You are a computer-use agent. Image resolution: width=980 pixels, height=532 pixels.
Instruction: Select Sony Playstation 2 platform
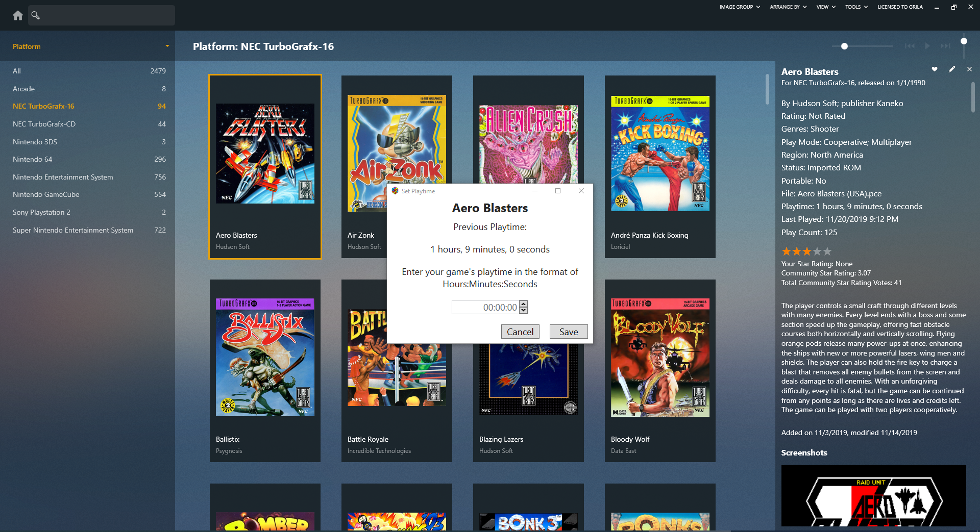pos(88,212)
